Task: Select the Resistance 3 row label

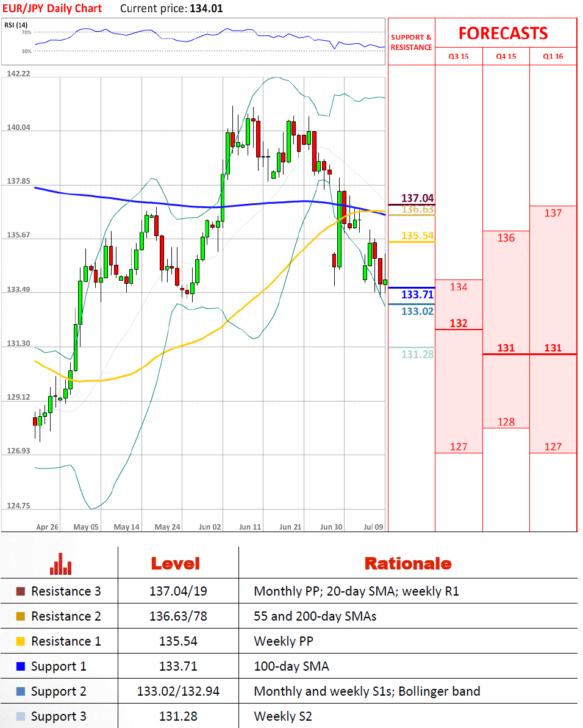Action: tap(66, 591)
